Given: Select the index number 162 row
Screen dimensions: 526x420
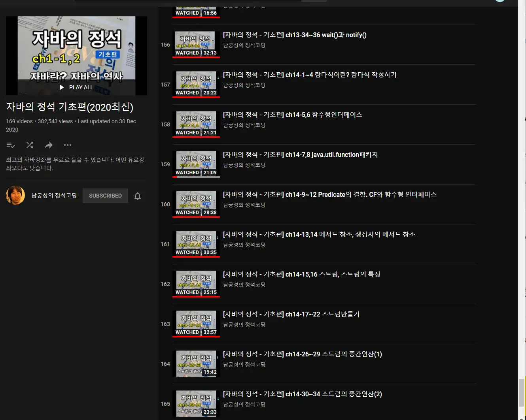Looking at the screenshot, I should (x=165, y=284).
